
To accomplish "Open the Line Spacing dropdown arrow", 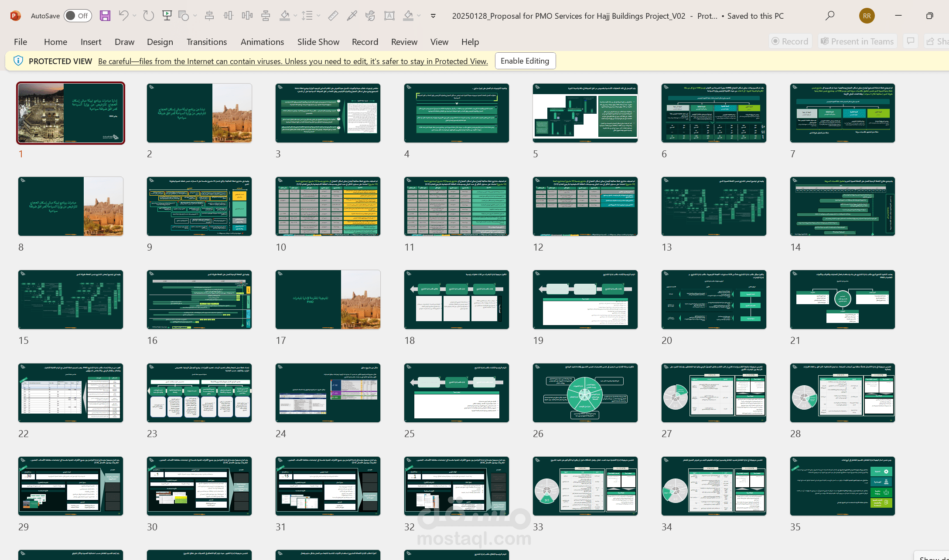I will (x=319, y=16).
